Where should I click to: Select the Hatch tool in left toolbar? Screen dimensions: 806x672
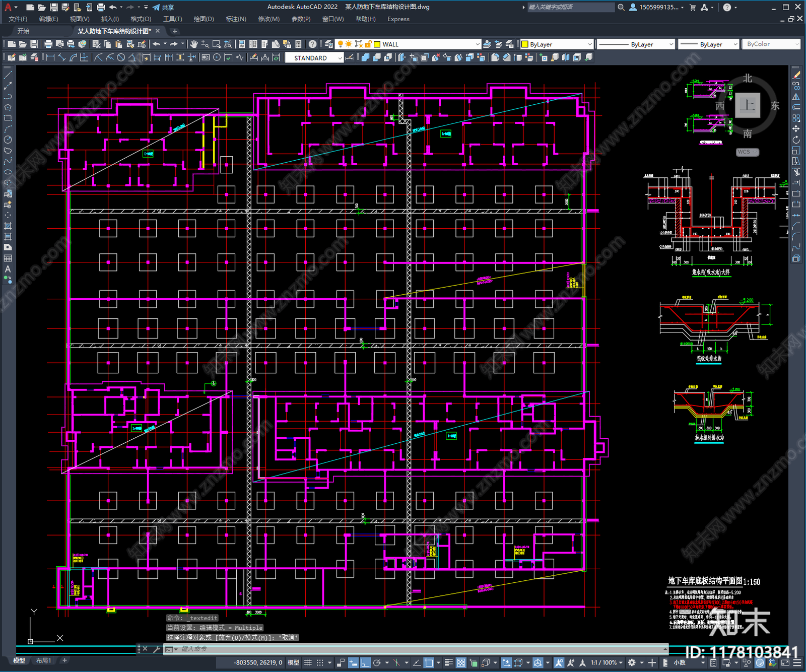click(x=8, y=226)
